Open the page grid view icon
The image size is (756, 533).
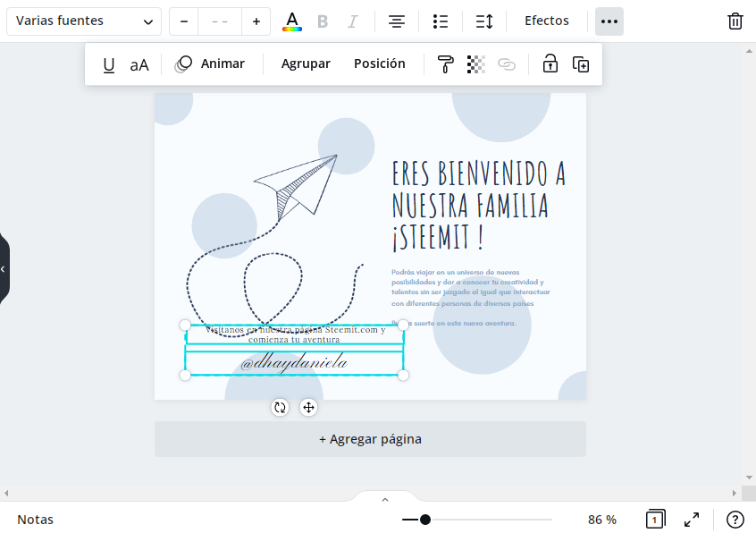pos(655,520)
